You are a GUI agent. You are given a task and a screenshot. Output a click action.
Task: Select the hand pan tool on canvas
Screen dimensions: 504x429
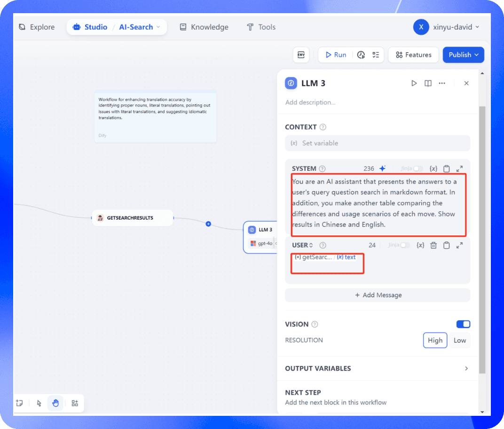click(x=55, y=403)
